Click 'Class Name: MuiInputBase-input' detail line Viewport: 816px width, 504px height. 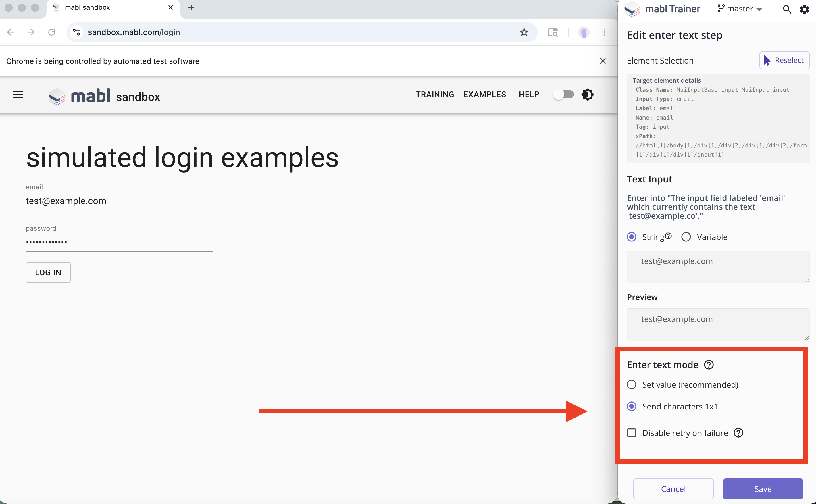(x=712, y=90)
